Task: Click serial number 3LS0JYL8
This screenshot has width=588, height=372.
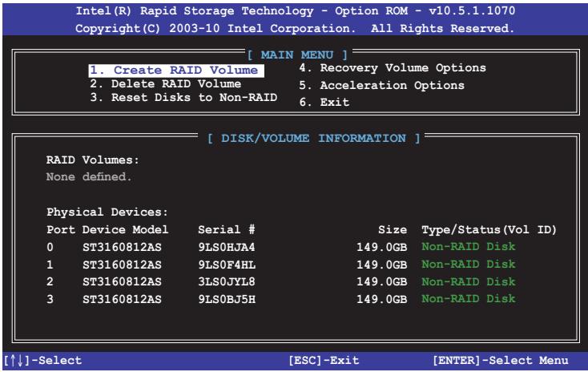Action: (227, 282)
